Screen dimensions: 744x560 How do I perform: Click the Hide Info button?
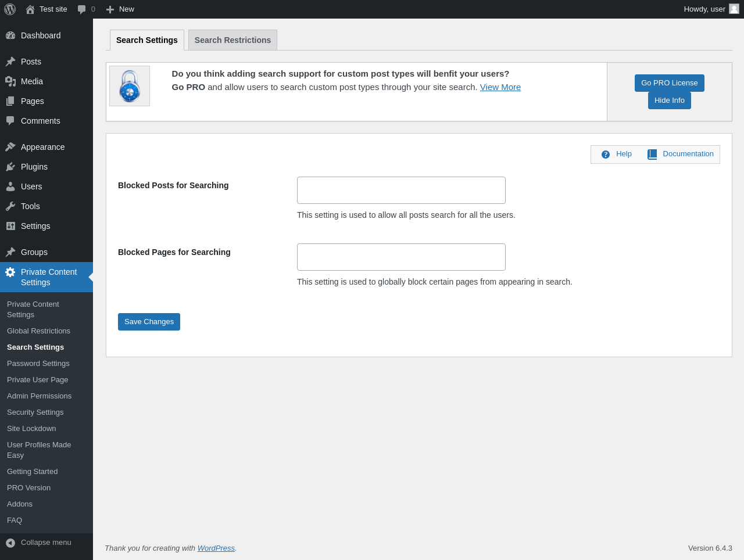(669, 100)
